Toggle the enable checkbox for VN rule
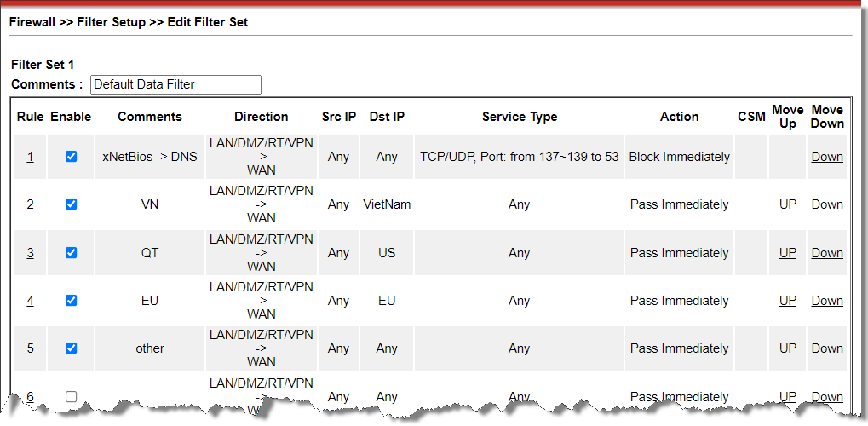The image size is (868, 426). tap(71, 204)
